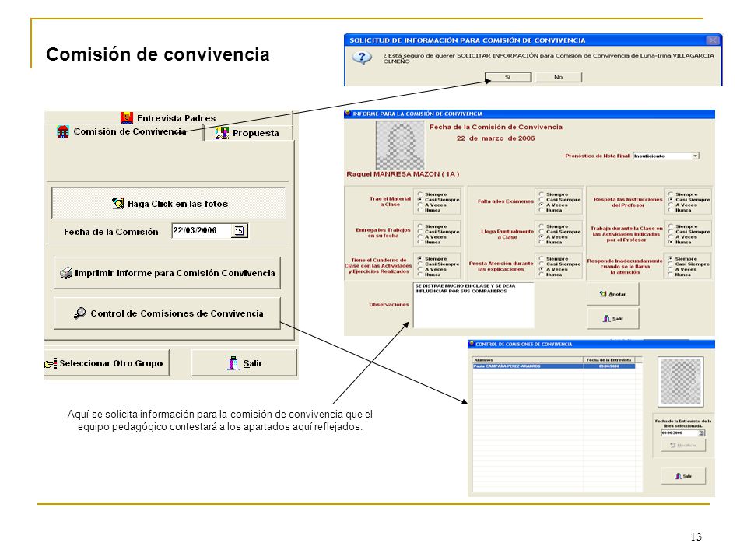
Task: Select Casi Siempre for Presta Atención durante explicaciones
Action: tap(542, 264)
